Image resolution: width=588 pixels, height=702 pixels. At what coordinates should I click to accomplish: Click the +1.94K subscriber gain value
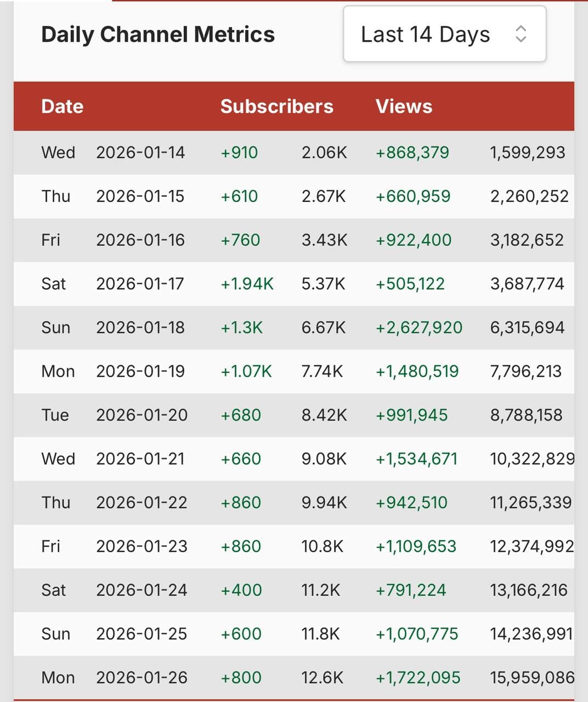pos(247,284)
